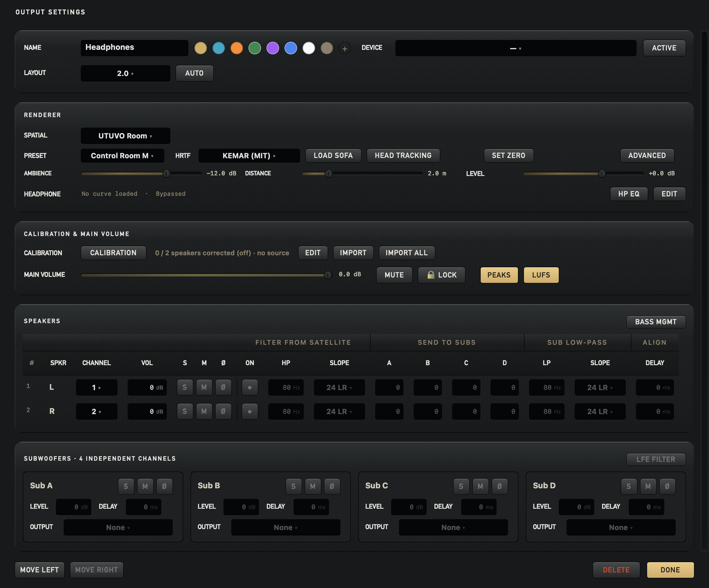Enable satellite filter ON for speaker L
Image resolution: width=709 pixels, height=588 pixels.
[250, 387]
